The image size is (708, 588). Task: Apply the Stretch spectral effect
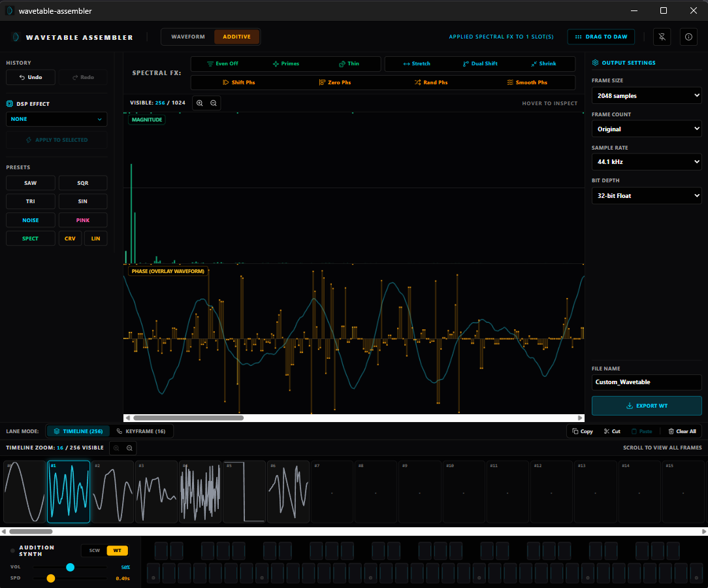[417, 63]
